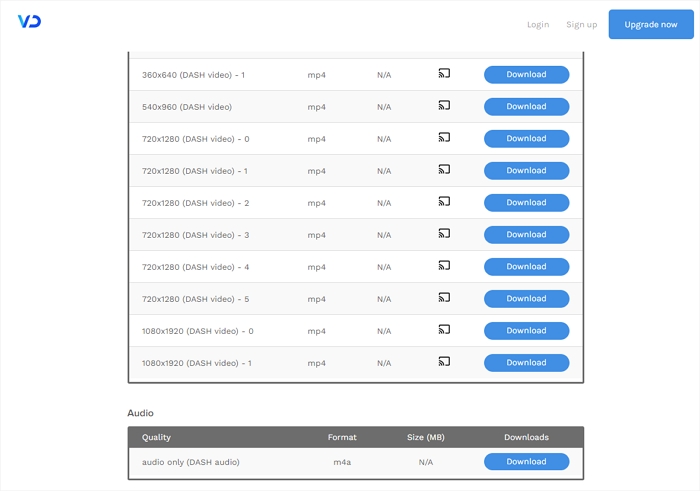The image size is (700, 491).
Task: Click the VD logo icon
Action: click(x=29, y=22)
